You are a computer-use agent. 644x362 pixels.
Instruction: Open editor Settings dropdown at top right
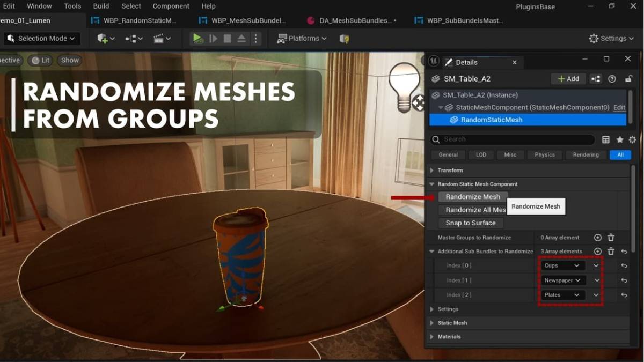pyautogui.click(x=611, y=39)
